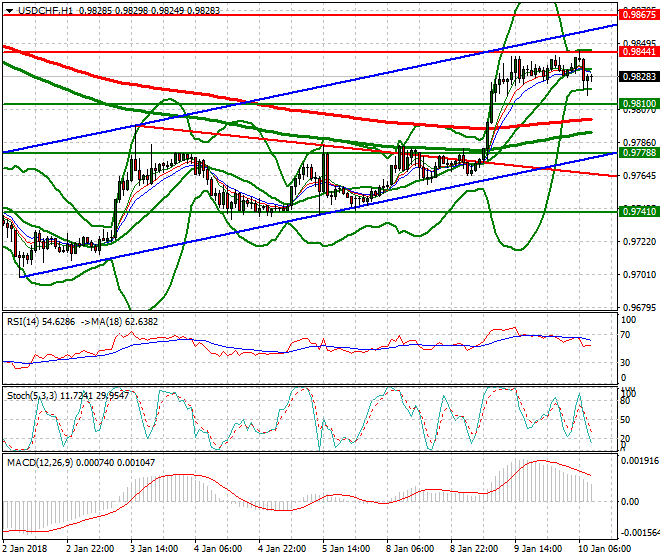Click the 2 Jan 22:00 time axis label

[90, 549]
